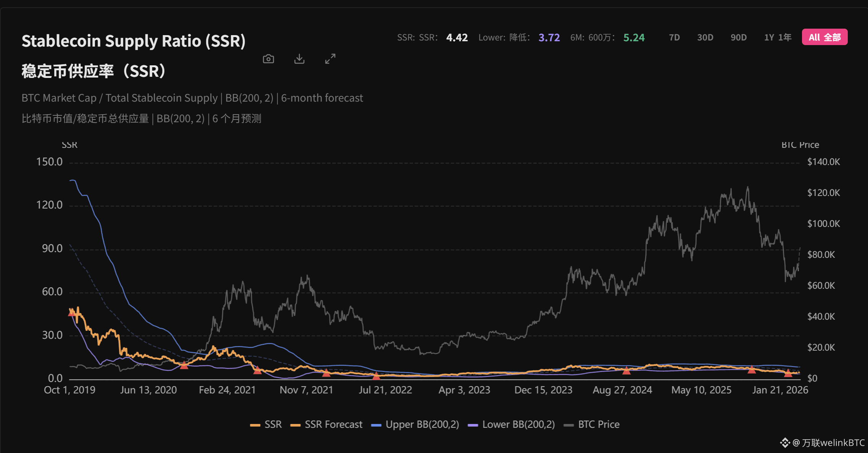Viewport: 868px width, 453px height.
Task: Click the current SSR value 4.42
Action: pyautogui.click(x=457, y=37)
